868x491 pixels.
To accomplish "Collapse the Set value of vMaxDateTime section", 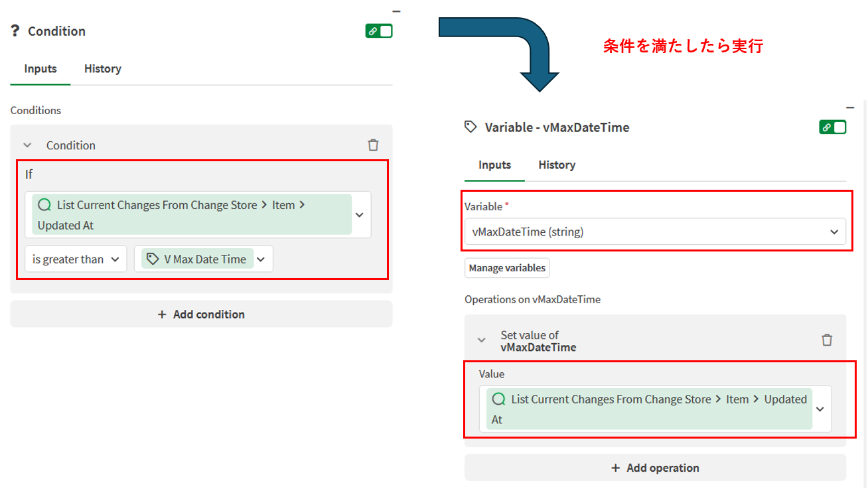I will [482, 340].
